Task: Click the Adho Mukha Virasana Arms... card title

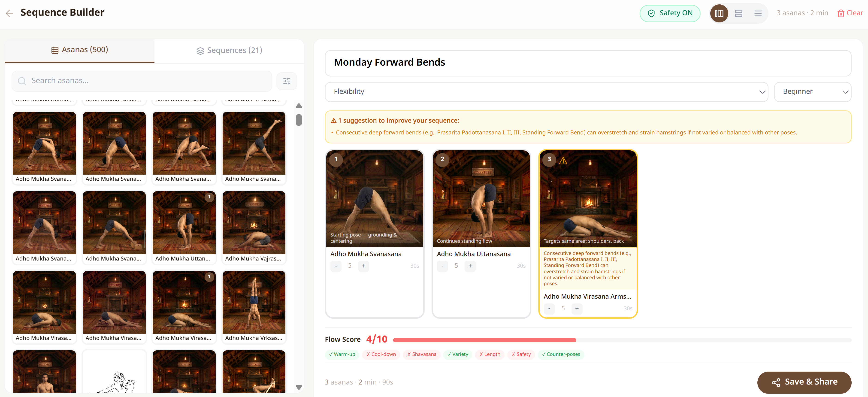Action: pyautogui.click(x=587, y=297)
